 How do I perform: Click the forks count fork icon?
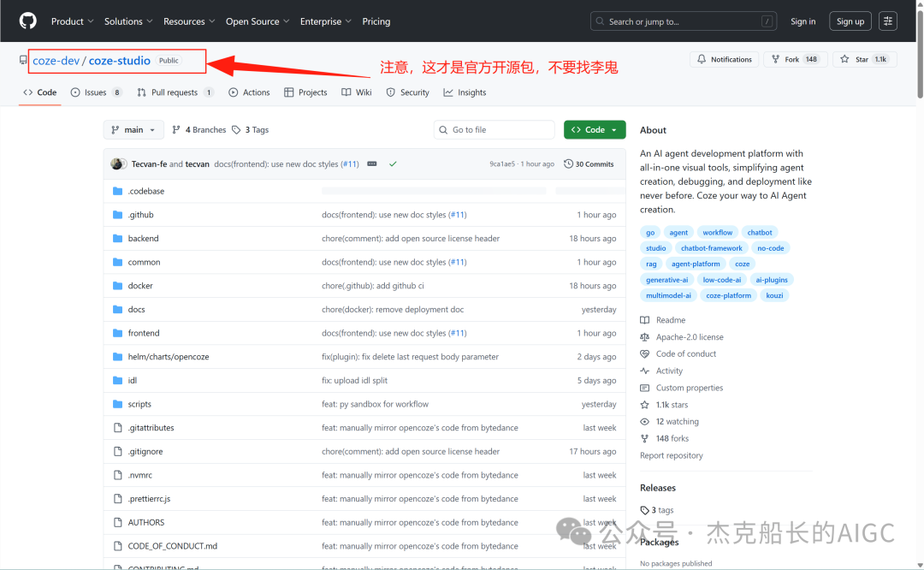645,438
